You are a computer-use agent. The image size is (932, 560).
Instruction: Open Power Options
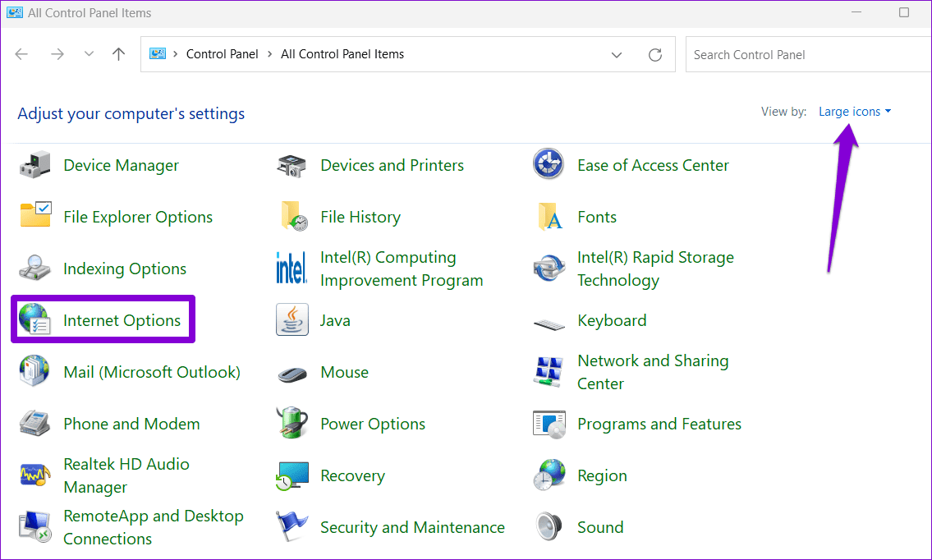coord(372,424)
